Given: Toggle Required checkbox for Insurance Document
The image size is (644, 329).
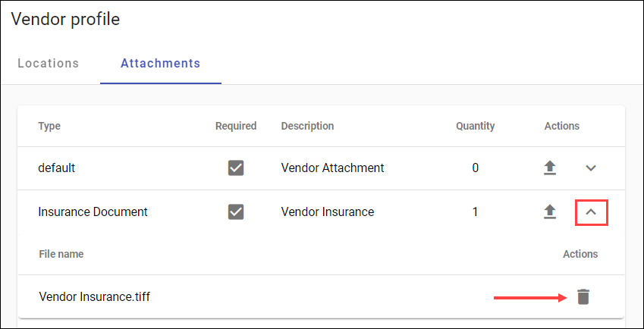Looking at the screenshot, I should point(236,212).
